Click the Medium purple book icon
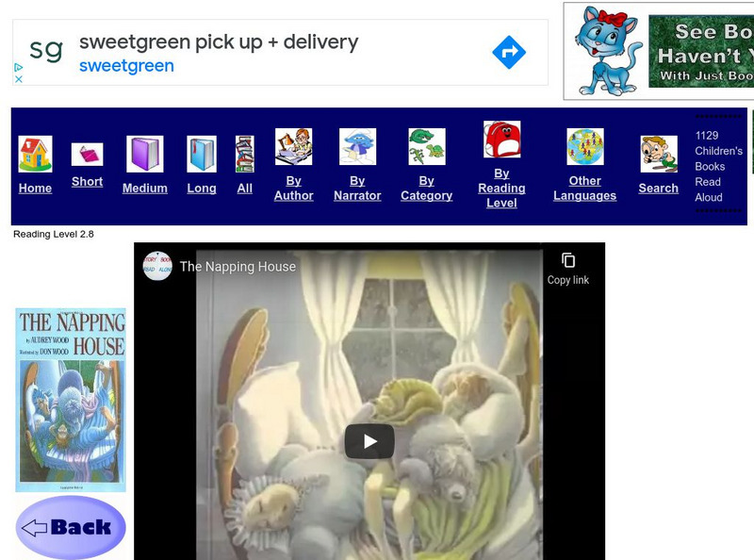The image size is (754, 560). pos(145,154)
